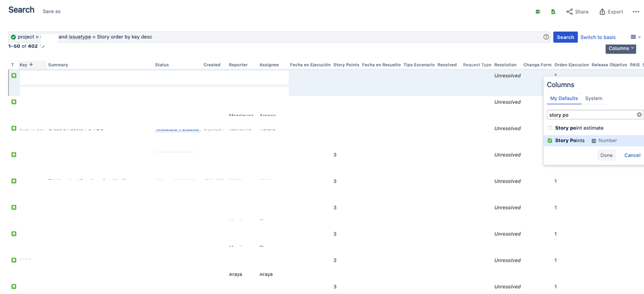
Task: Sort by Fecha en Resuelto column header
Action: coord(381,65)
